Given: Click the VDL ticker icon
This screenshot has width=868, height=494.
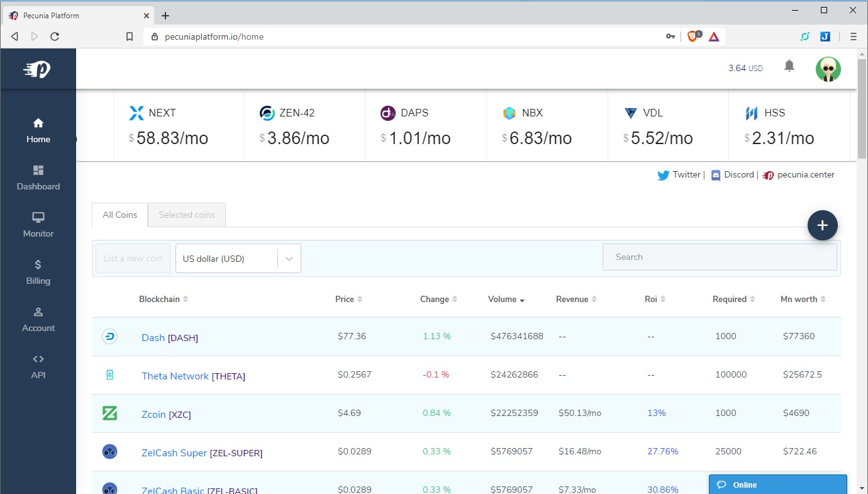Looking at the screenshot, I should 630,113.
